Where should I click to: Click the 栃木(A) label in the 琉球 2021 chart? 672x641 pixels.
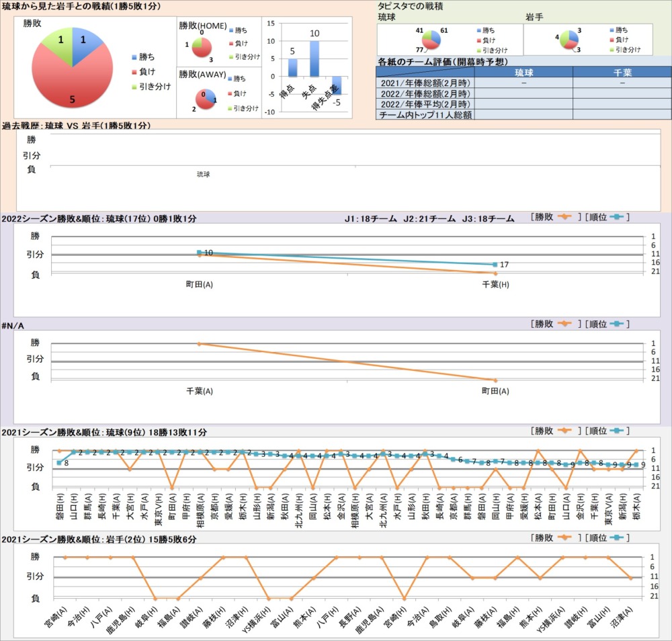(636, 505)
